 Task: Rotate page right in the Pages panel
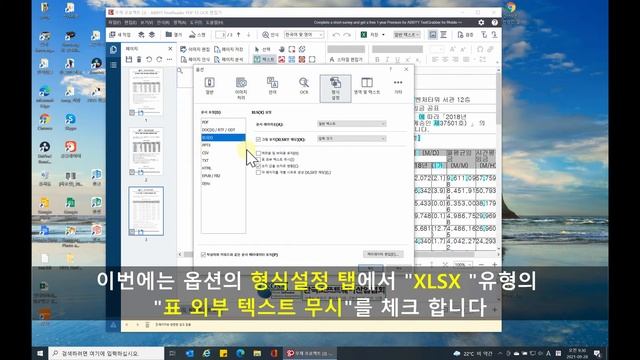click(x=159, y=60)
